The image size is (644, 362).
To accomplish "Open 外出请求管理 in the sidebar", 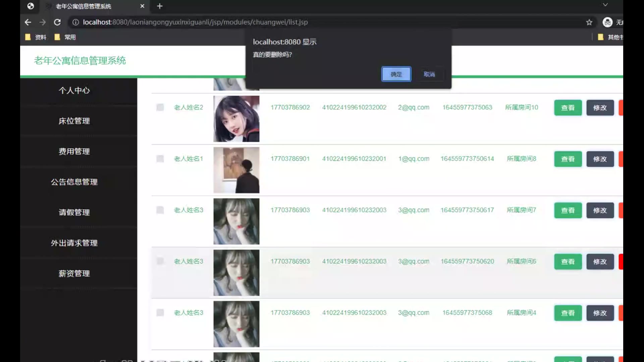I will tap(74, 243).
